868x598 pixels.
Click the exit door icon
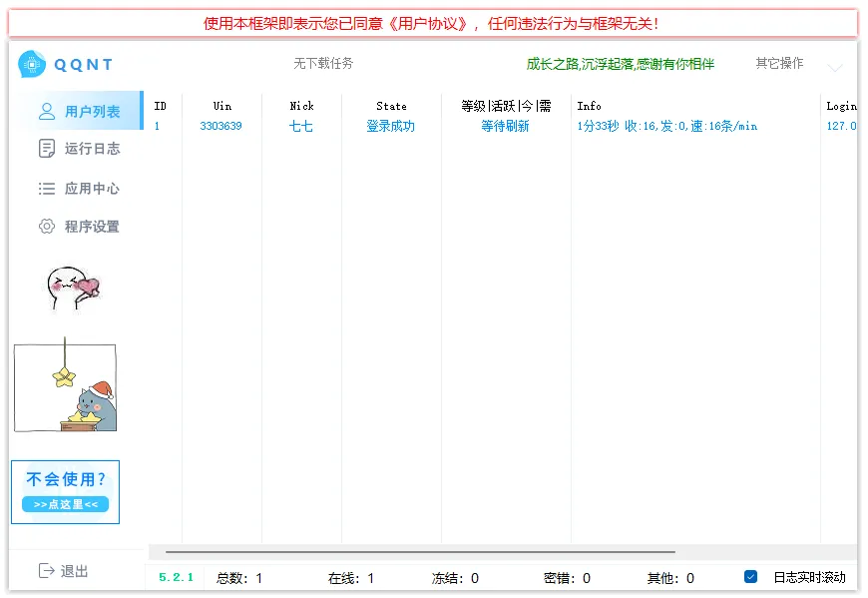[x=46, y=571]
